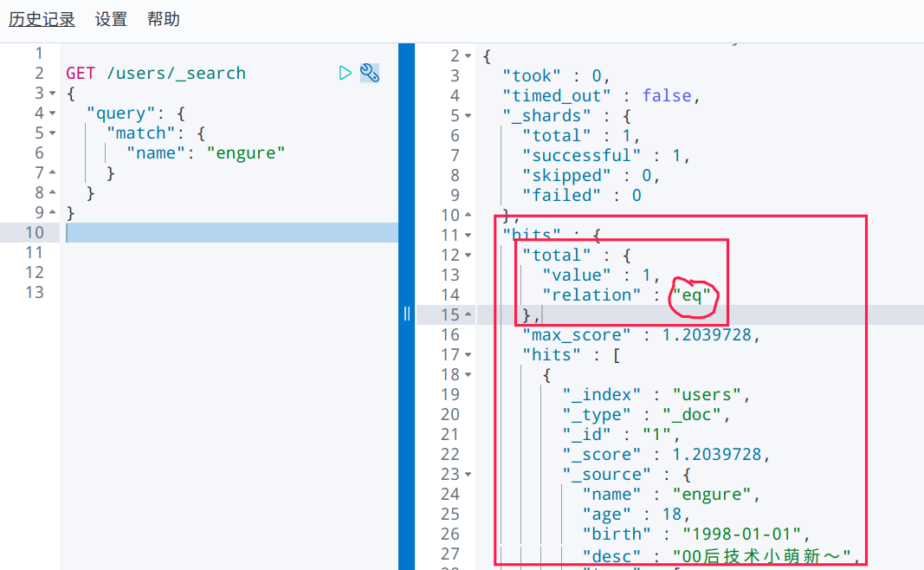Click the "timed_out" false value
This screenshot has width=924, height=570.
pyautogui.click(x=667, y=95)
